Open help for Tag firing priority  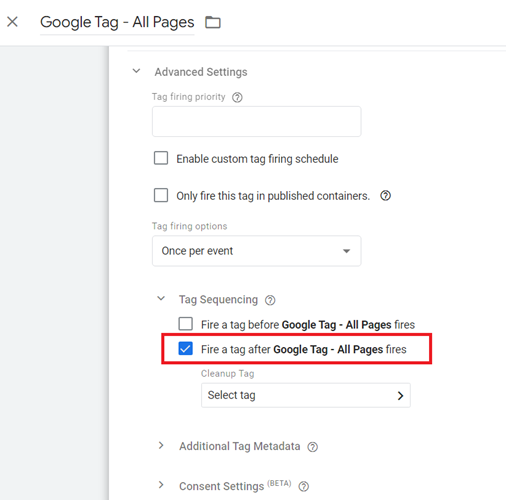click(237, 97)
